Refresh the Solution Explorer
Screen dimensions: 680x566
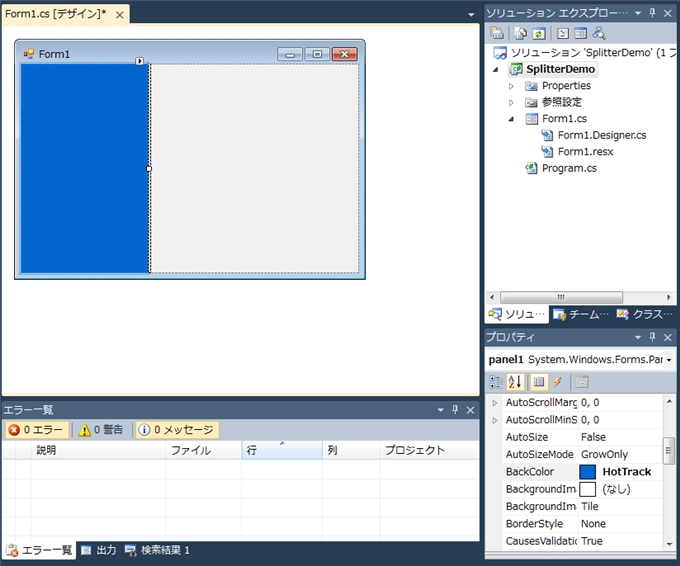[539, 33]
